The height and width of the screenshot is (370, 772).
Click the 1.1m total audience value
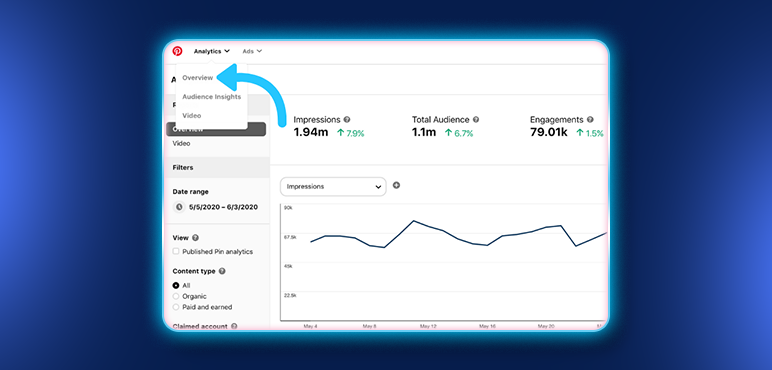click(x=424, y=132)
